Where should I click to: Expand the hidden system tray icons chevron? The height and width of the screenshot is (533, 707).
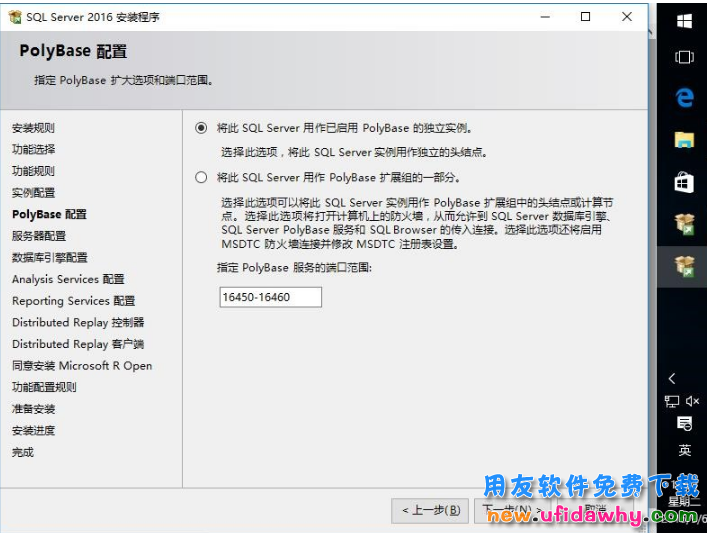[672, 378]
